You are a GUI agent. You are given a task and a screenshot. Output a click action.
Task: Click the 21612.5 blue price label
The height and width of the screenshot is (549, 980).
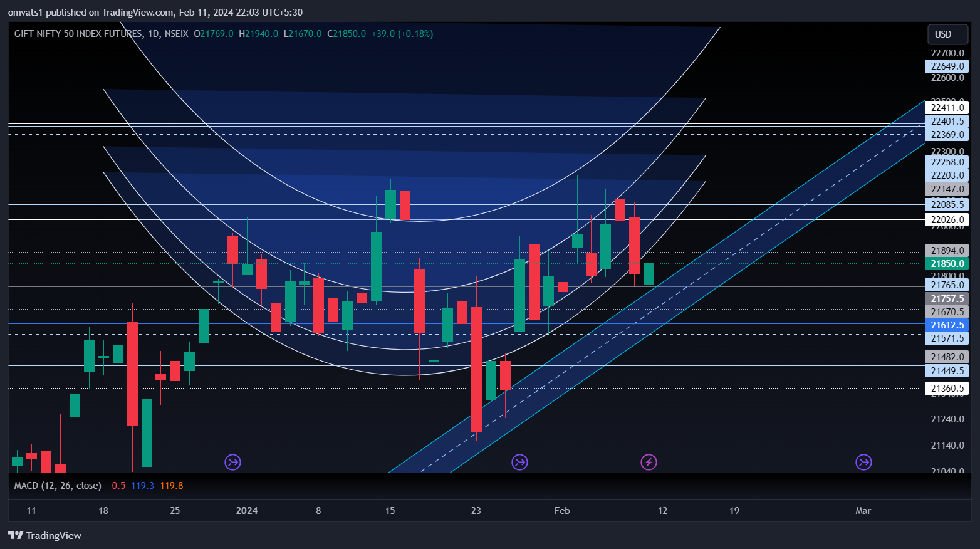[x=947, y=325]
